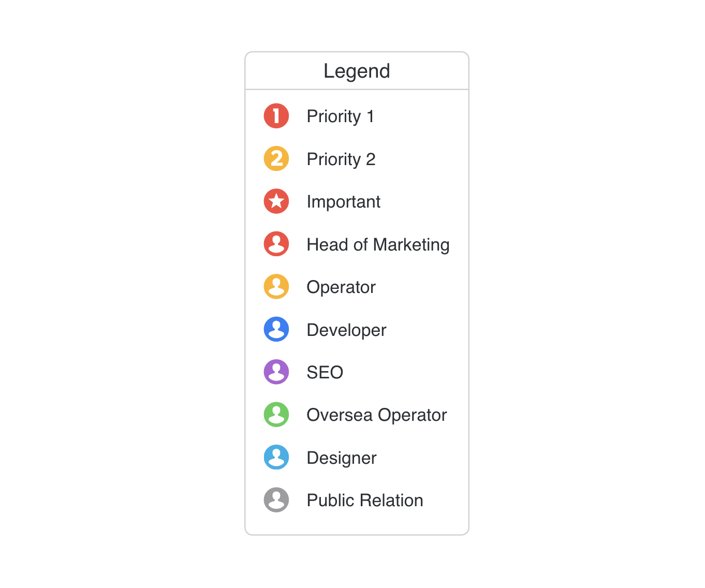Click the Oversea Operator label
The height and width of the screenshot is (588, 705).
click(x=377, y=415)
